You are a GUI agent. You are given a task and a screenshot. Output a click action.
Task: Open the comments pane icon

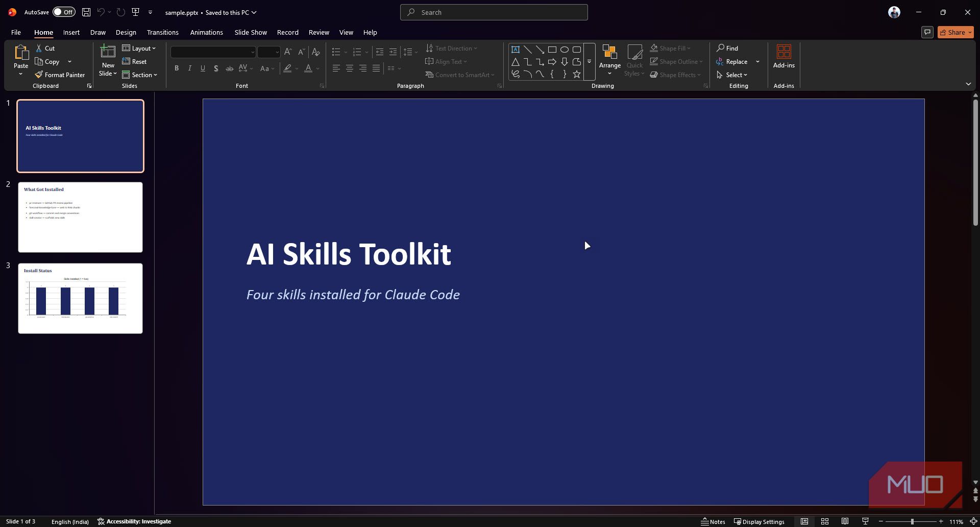[x=927, y=32]
